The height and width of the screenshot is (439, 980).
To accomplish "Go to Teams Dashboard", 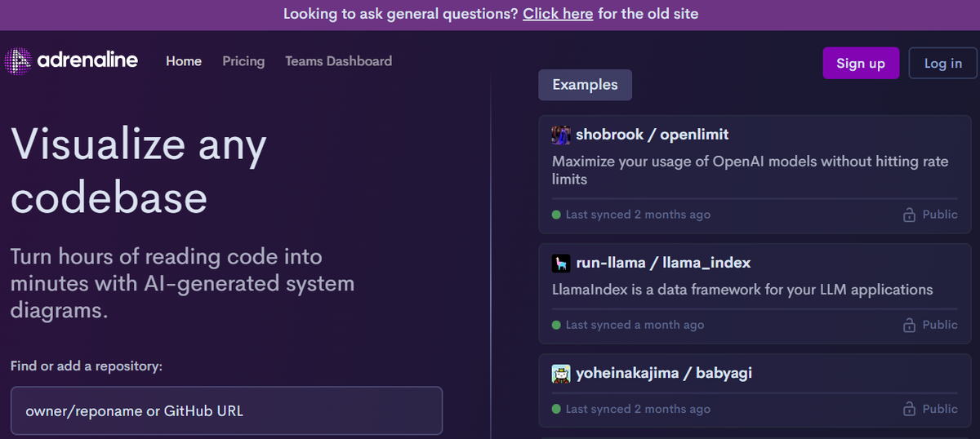I will 338,61.
